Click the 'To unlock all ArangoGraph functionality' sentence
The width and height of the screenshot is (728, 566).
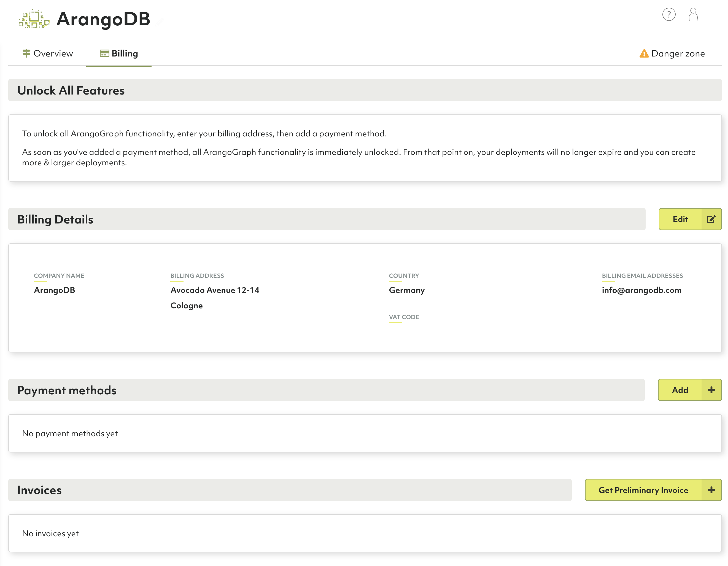204,134
